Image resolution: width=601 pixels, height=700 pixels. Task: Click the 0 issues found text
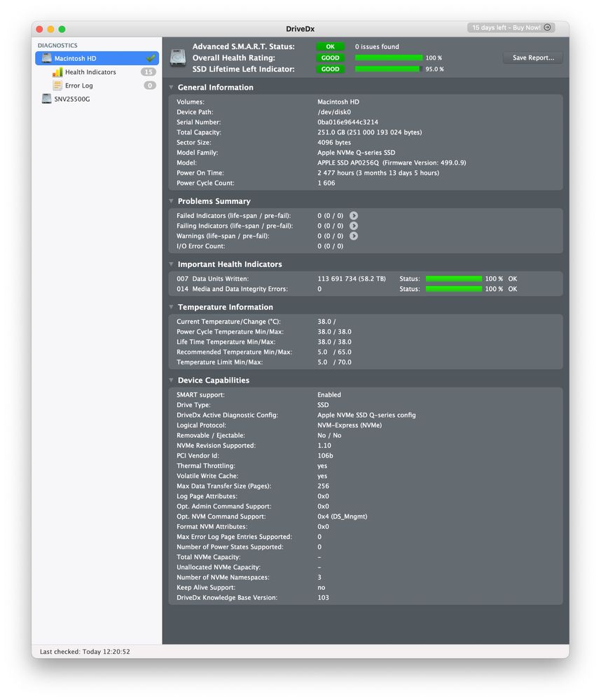pos(377,46)
